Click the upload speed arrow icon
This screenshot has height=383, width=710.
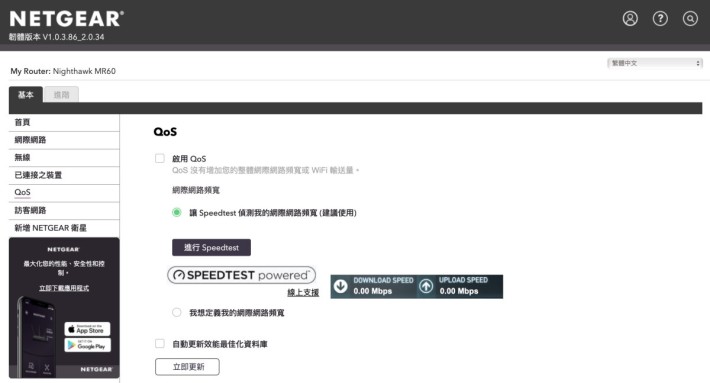426,286
